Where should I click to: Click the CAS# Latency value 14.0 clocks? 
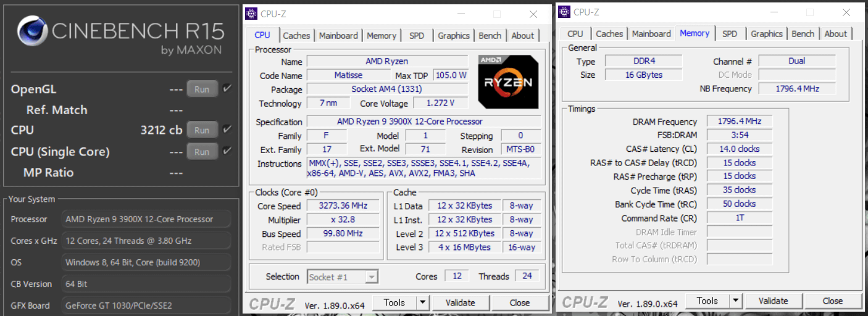tap(739, 149)
